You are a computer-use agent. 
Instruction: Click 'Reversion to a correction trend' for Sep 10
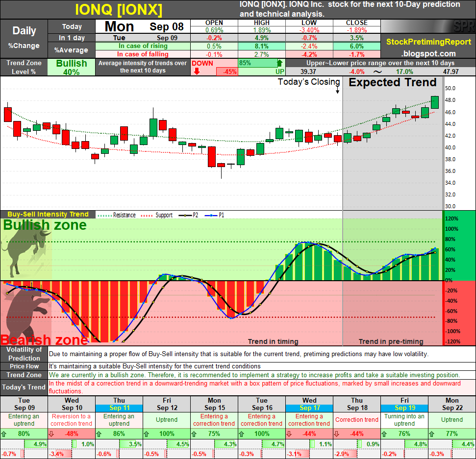[72, 420]
